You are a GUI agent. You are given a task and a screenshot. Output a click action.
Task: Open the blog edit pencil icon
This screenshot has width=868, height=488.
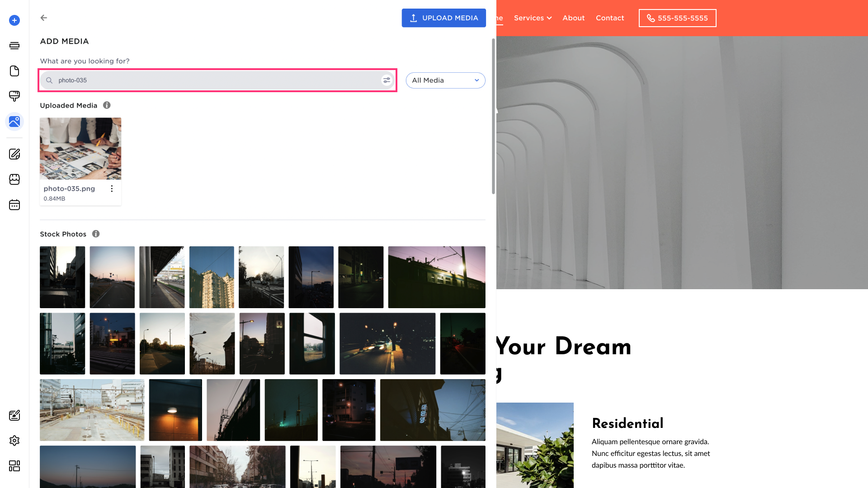[x=14, y=154]
